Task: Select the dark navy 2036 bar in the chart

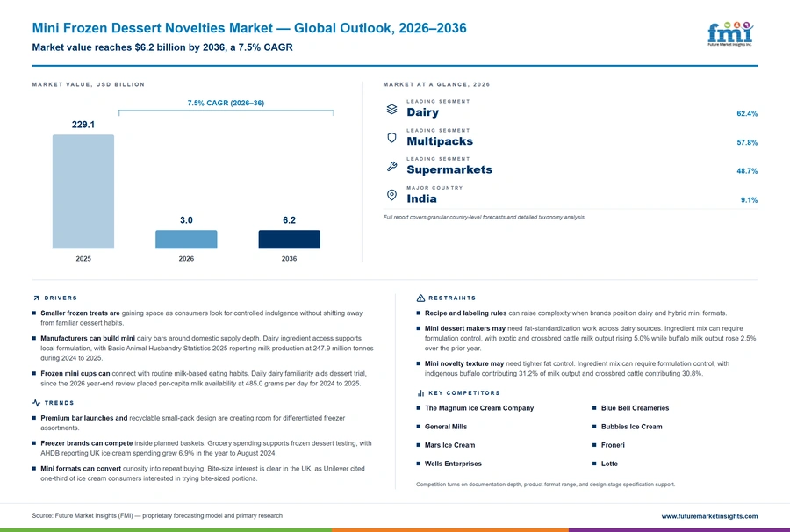Action: click(x=289, y=240)
